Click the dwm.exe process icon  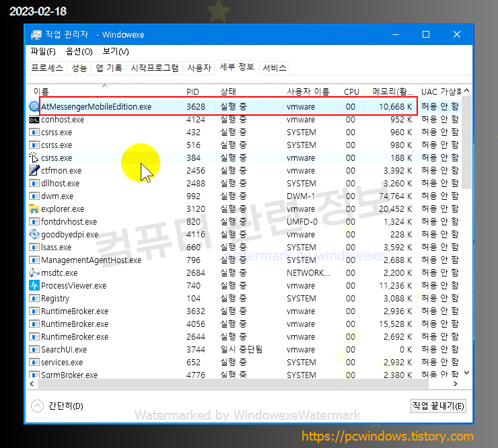click(x=34, y=196)
